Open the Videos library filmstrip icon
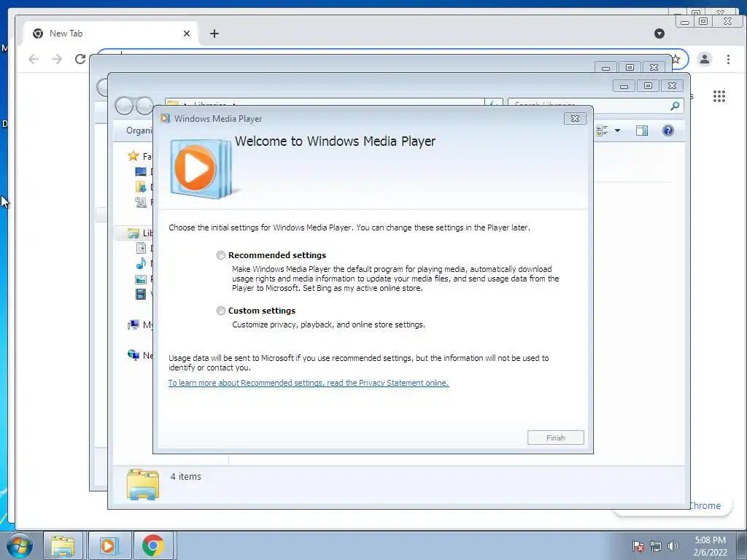This screenshot has height=560, width=747. coord(141,294)
